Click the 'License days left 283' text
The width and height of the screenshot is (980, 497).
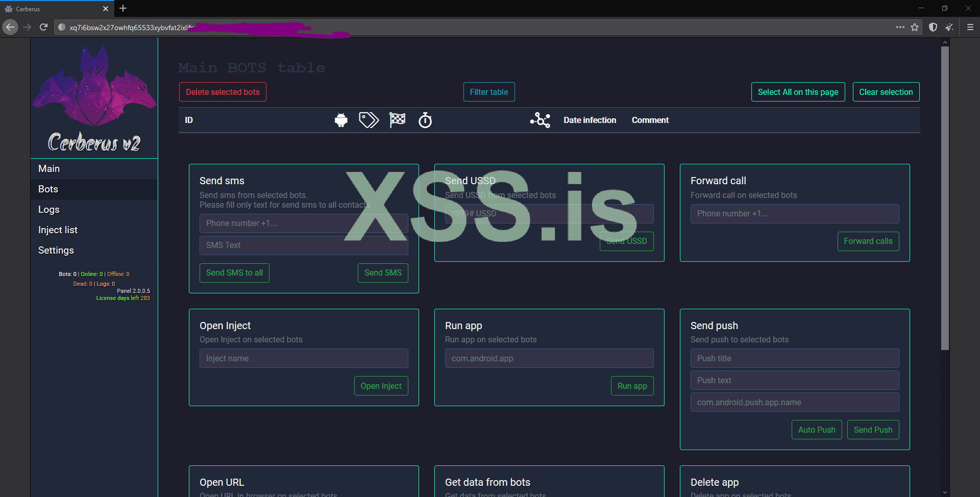coord(123,298)
